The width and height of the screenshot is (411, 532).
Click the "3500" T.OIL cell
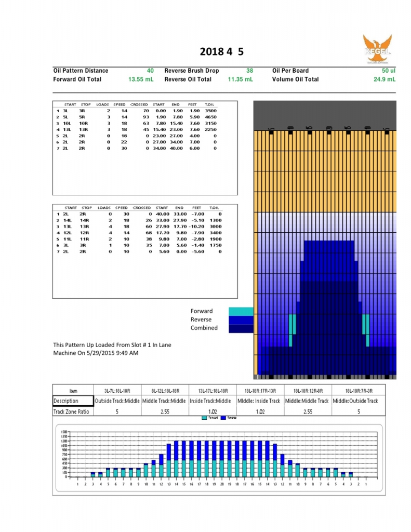click(211, 111)
